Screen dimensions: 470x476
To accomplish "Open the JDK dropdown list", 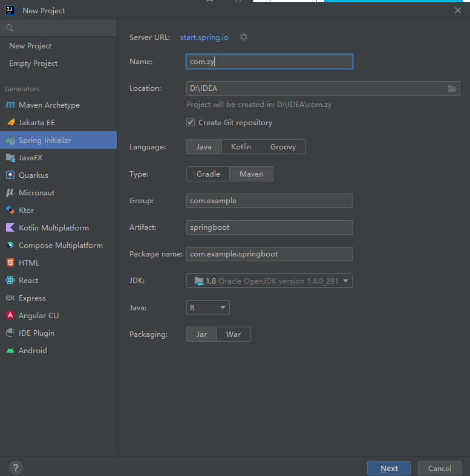I will (269, 281).
